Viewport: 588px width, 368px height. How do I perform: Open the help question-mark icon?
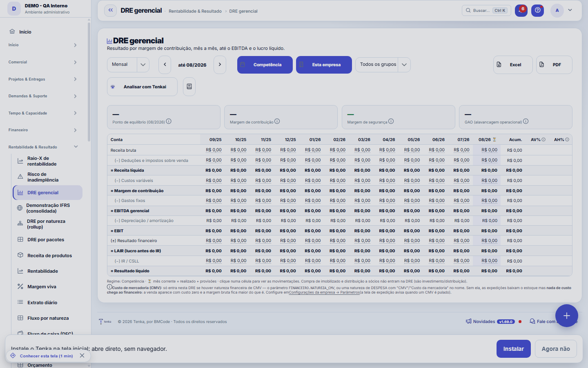point(538,10)
